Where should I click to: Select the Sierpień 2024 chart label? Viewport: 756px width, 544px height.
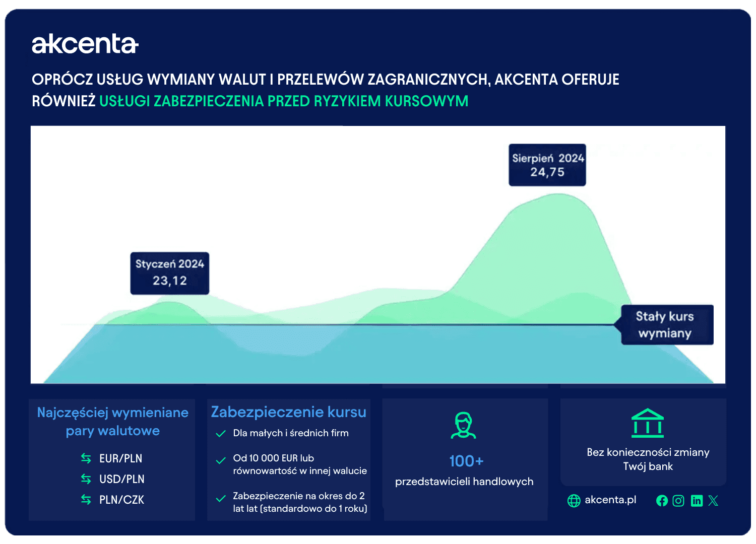[547, 165]
